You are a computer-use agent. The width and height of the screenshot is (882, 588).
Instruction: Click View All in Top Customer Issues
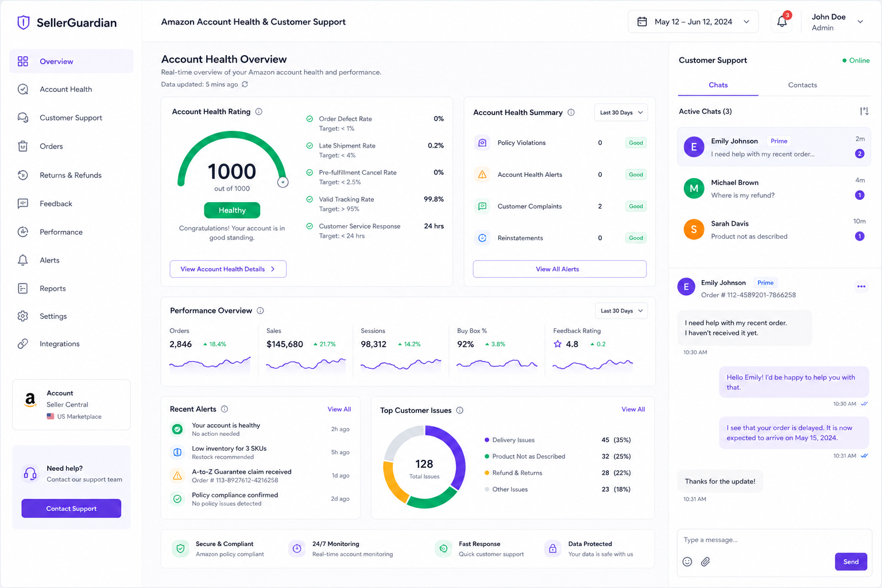pyautogui.click(x=633, y=409)
